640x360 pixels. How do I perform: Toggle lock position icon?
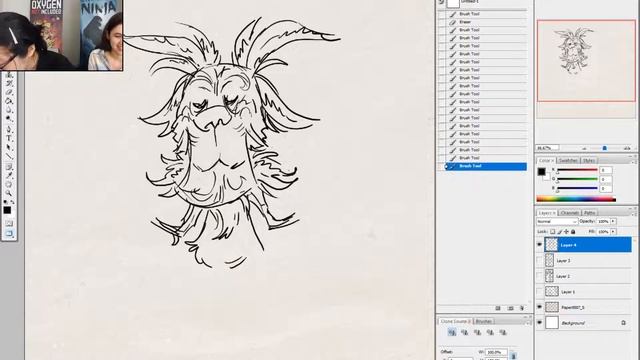[x=566, y=232]
